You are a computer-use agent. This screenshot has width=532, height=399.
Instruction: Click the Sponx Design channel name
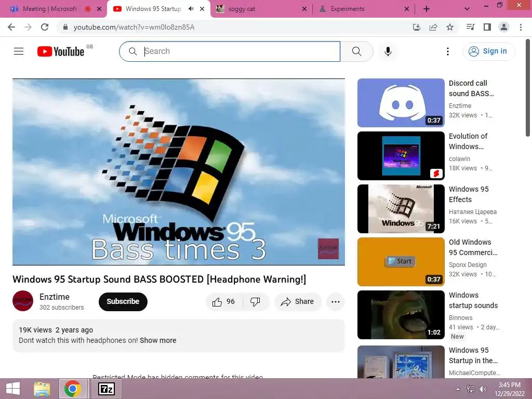pyautogui.click(x=468, y=264)
